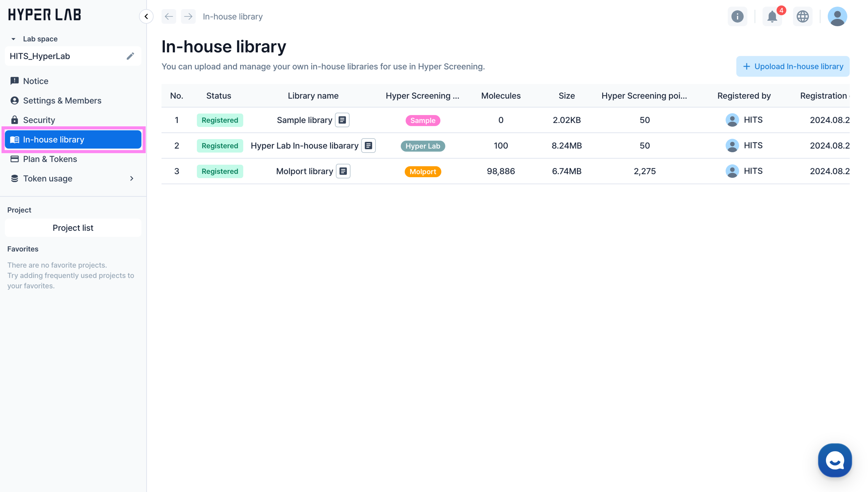The height and width of the screenshot is (492, 868).
Task: Collapse the sidebar with chevron button
Action: (x=146, y=17)
